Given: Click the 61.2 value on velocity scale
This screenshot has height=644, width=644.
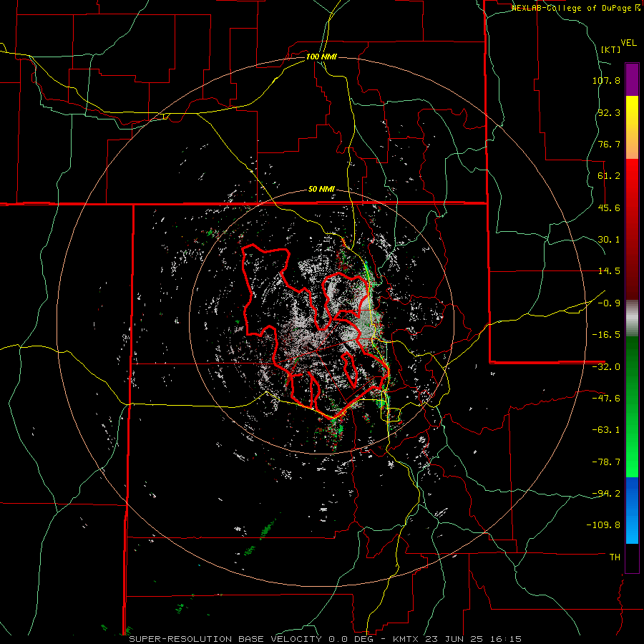Looking at the screenshot, I should [x=609, y=176].
